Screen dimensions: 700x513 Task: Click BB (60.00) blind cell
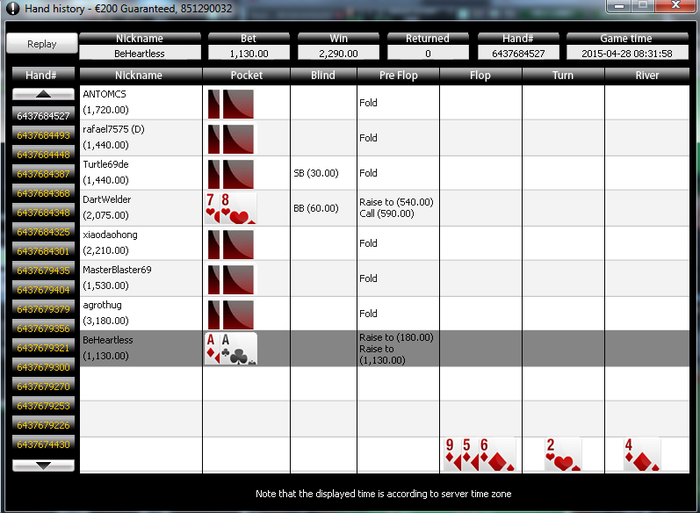click(316, 209)
